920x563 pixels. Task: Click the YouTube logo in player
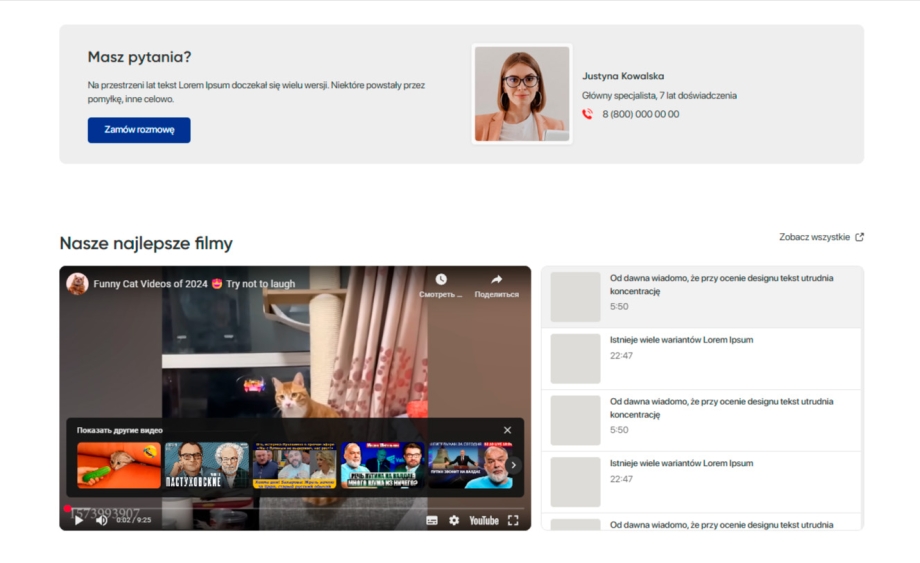pyautogui.click(x=484, y=520)
